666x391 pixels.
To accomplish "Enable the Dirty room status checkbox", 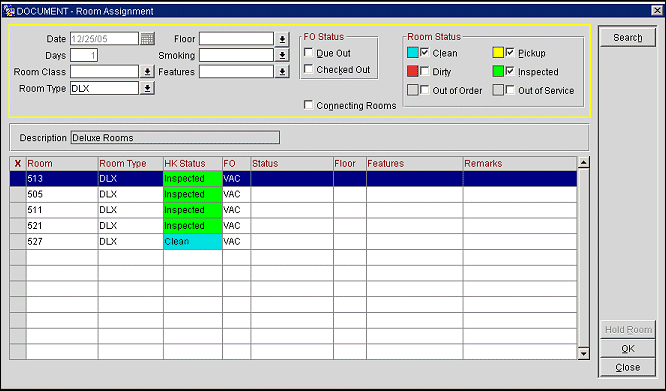I will 424,71.
